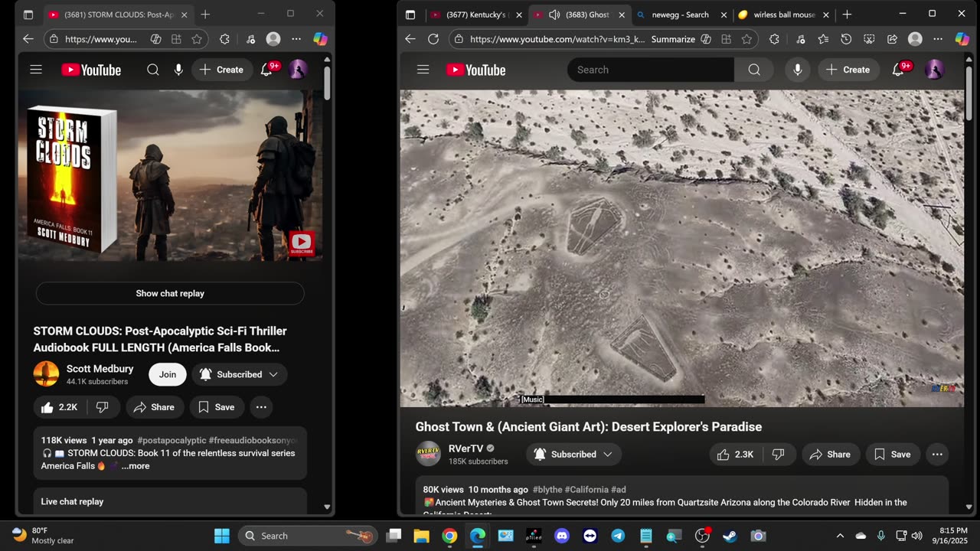
Task: Click the voice search microphone in the Ghost Town window
Action: 798,70
